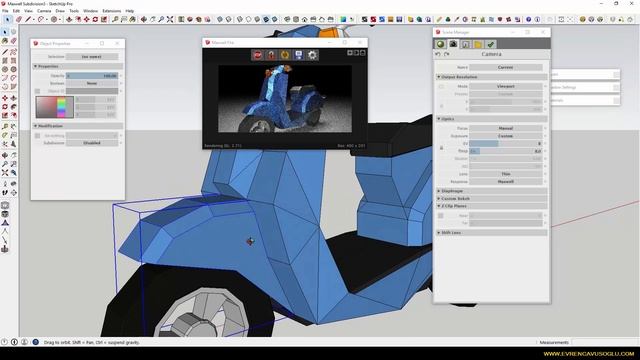The width and height of the screenshot is (640, 360).
Task: Click the undo arrow in Scene Manager
Action: click(438, 54)
